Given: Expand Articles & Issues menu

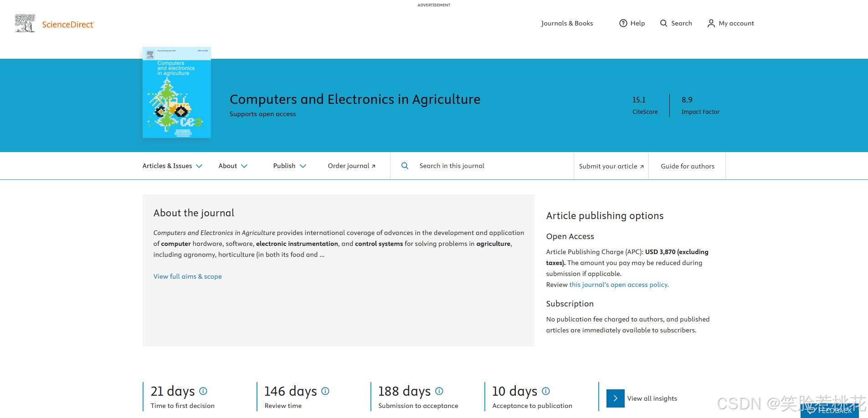Looking at the screenshot, I should (x=172, y=166).
